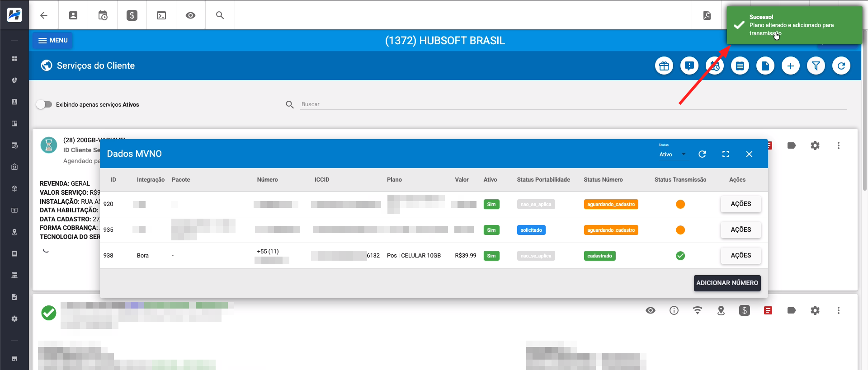The width and height of the screenshot is (868, 370).
Task: Open the search magnifier in top toolbar
Action: click(220, 15)
